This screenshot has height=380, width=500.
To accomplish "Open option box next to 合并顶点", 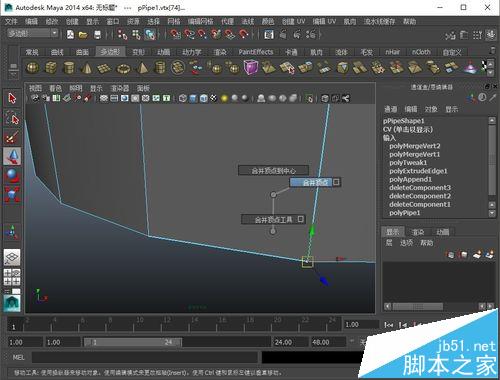I will point(336,182).
